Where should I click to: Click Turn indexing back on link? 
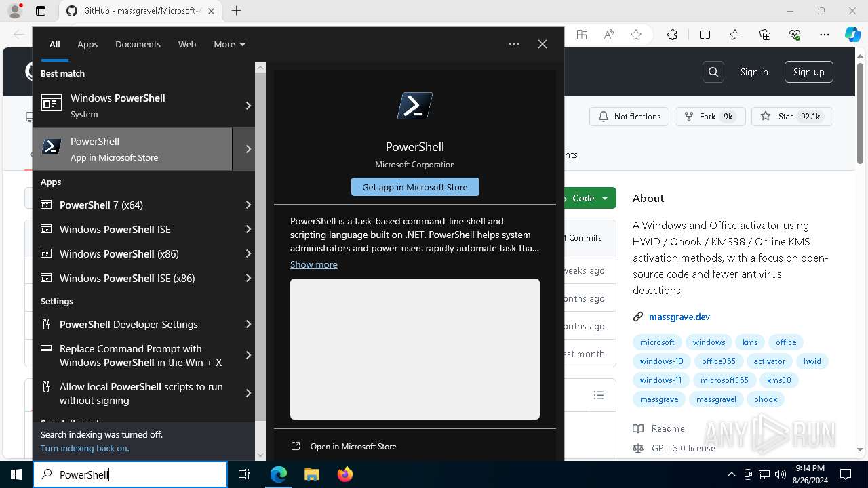tap(85, 448)
